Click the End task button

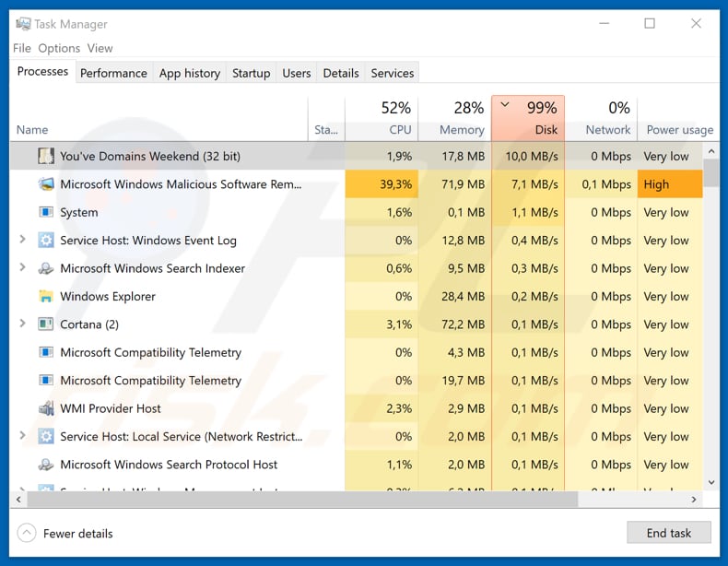(x=669, y=533)
